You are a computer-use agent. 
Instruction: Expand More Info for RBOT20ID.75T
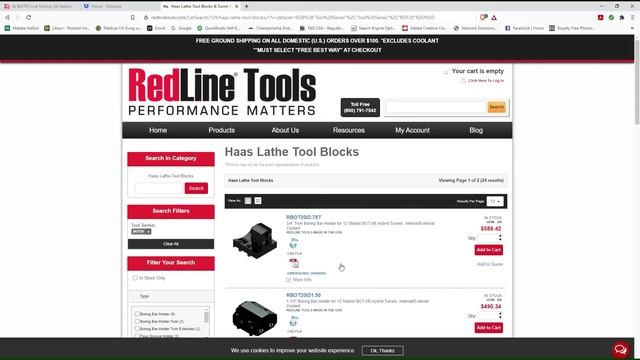pos(299,280)
